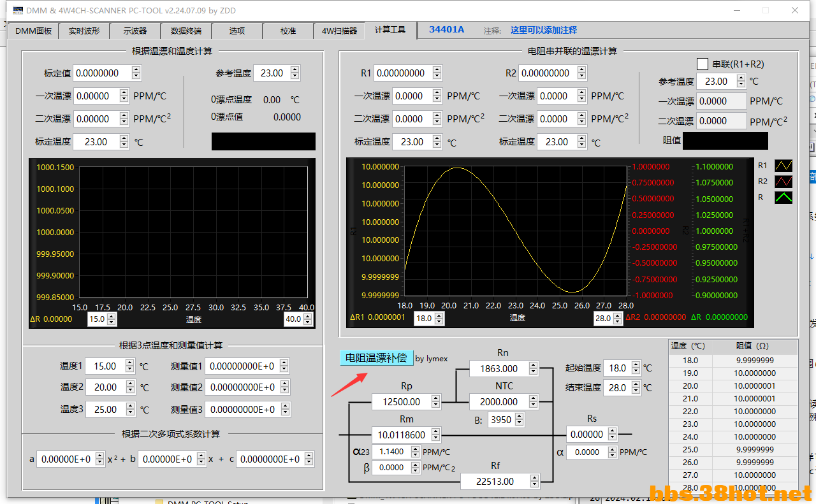This screenshot has width=816, height=504.
Task: Adjust the 温度2 20.00 stepper
Action: pos(130,387)
